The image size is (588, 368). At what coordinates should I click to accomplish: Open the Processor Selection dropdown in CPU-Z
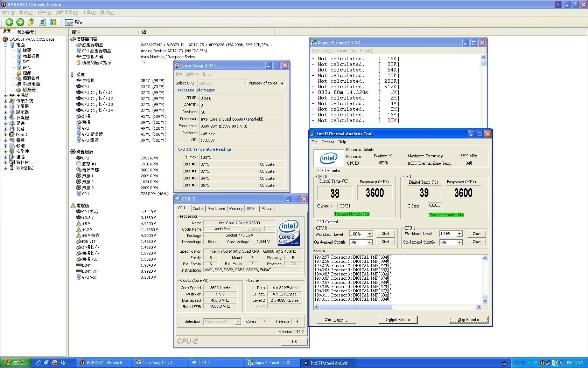(238, 321)
